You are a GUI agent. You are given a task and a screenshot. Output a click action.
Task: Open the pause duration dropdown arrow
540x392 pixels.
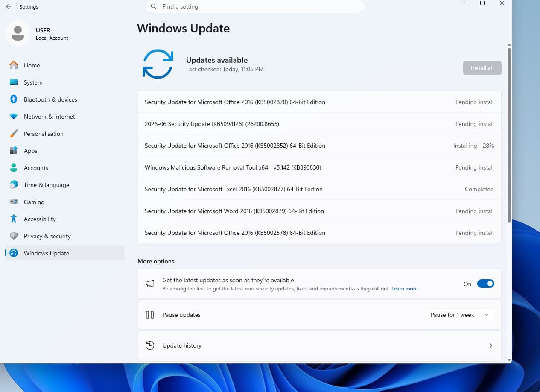(x=487, y=315)
